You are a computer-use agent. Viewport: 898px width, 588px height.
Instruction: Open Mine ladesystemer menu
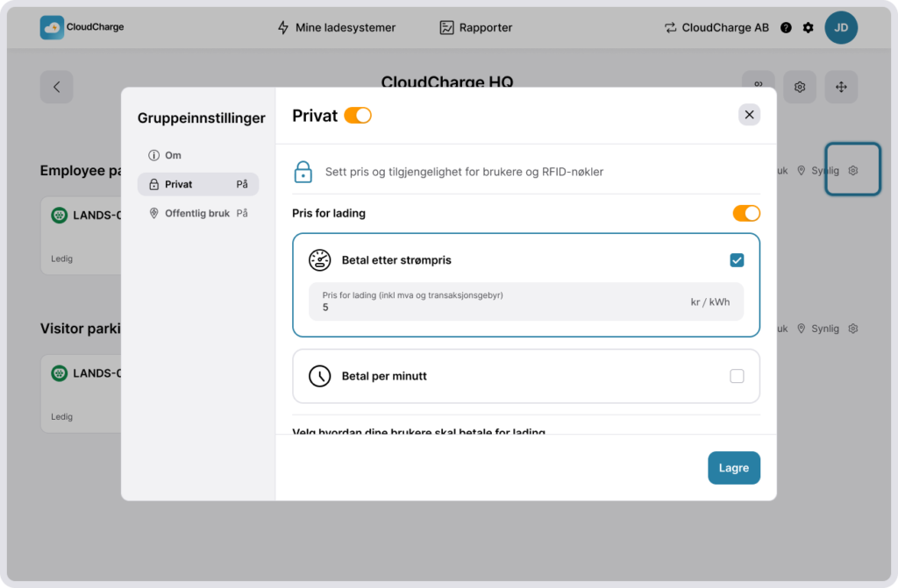click(x=336, y=28)
